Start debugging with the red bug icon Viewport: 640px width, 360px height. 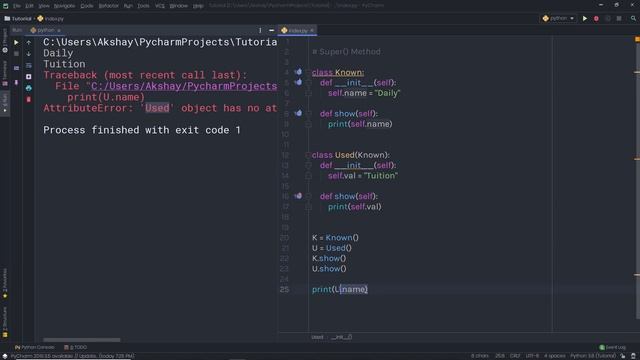click(596, 18)
